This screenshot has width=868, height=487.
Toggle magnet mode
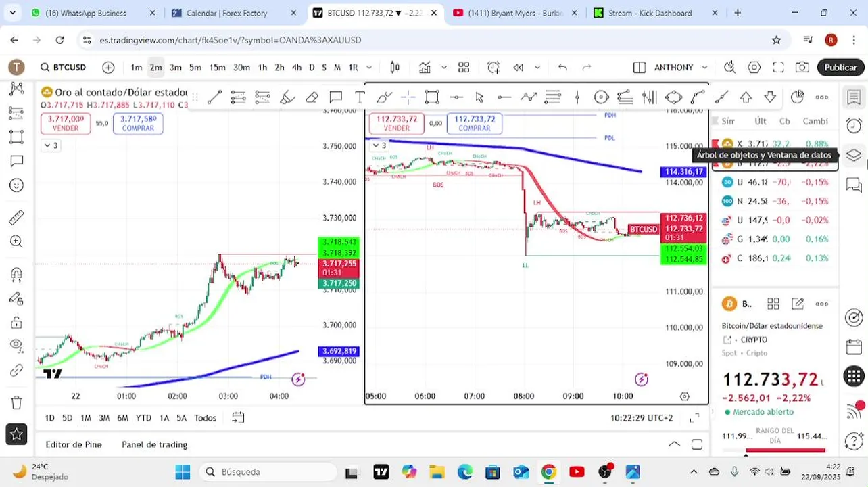[x=16, y=274]
